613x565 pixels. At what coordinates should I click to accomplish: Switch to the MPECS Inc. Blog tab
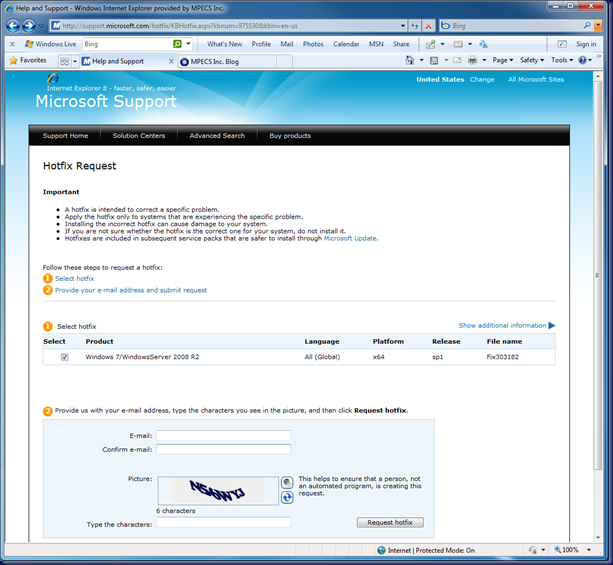(x=227, y=61)
